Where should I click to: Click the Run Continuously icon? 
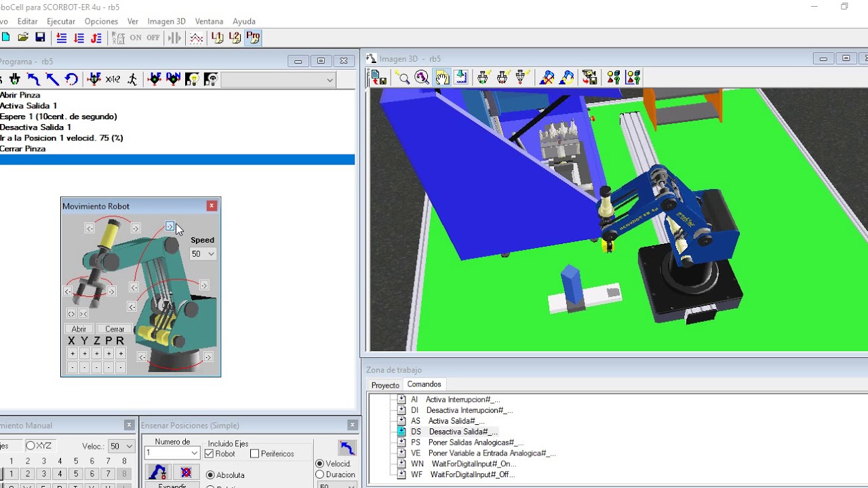click(x=95, y=38)
